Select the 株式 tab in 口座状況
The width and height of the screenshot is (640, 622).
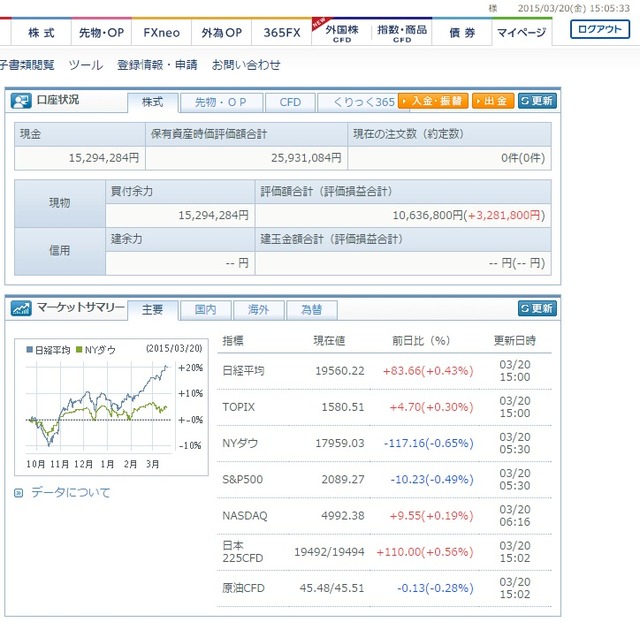(x=153, y=102)
